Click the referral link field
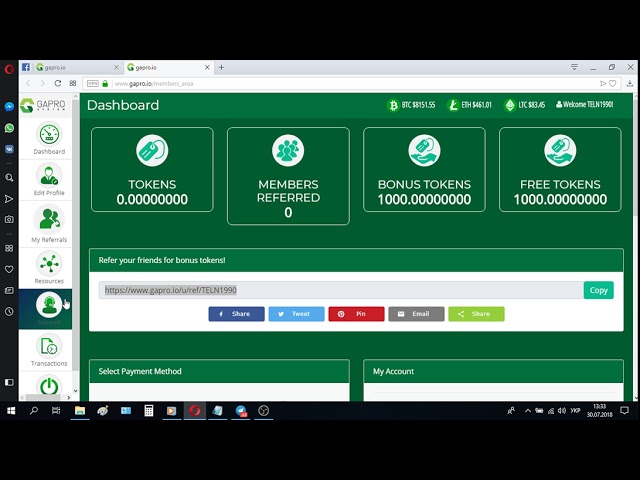The image size is (640, 480). [x=341, y=290]
